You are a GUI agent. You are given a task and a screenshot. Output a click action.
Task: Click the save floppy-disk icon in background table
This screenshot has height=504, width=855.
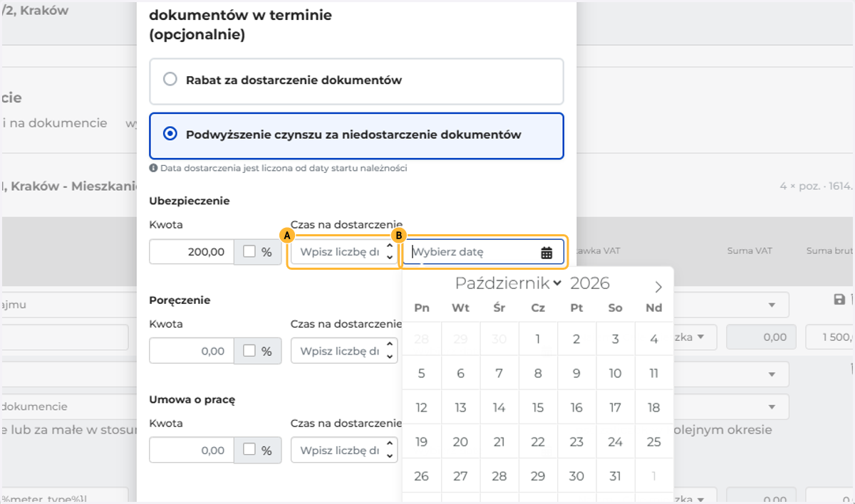point(839,300)
